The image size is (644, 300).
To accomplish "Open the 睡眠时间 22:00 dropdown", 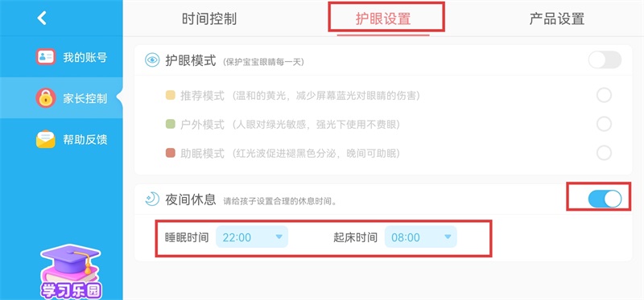I will [x=252, y=236].
